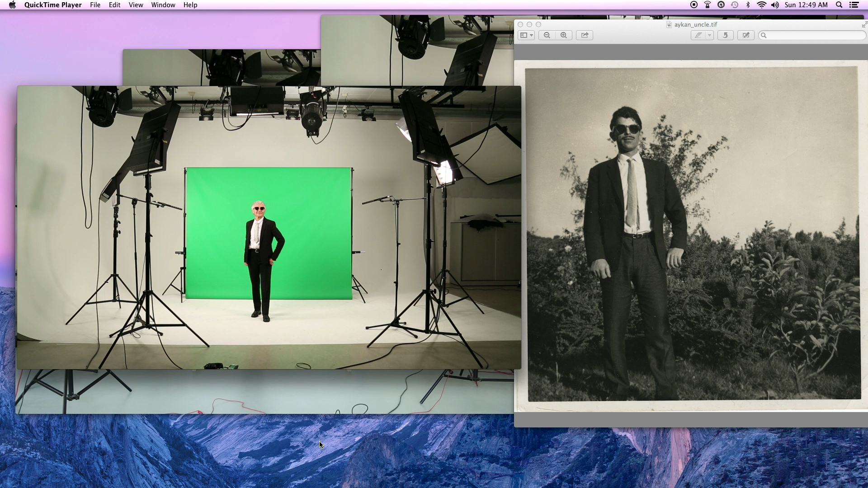Zoom in on the Preview image
Image resolution: width=868 pixels, height=488 pixels.
tap(564, 35)
